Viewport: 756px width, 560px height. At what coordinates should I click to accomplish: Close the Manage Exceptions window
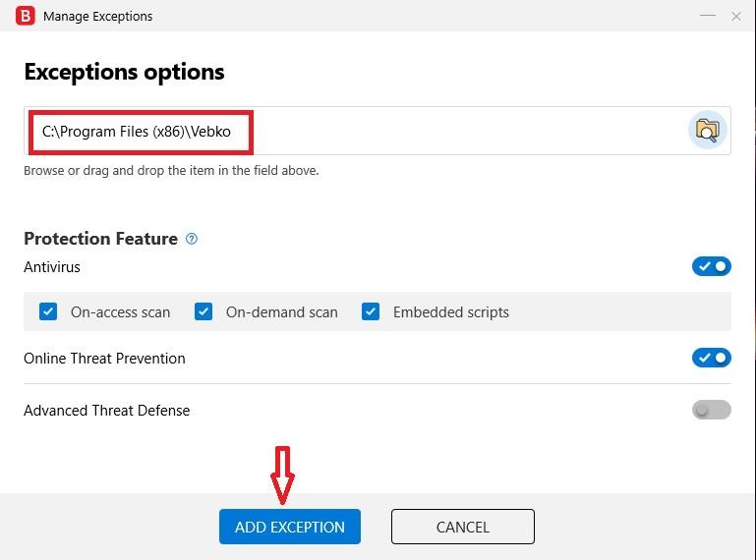[x=735, y=17]
